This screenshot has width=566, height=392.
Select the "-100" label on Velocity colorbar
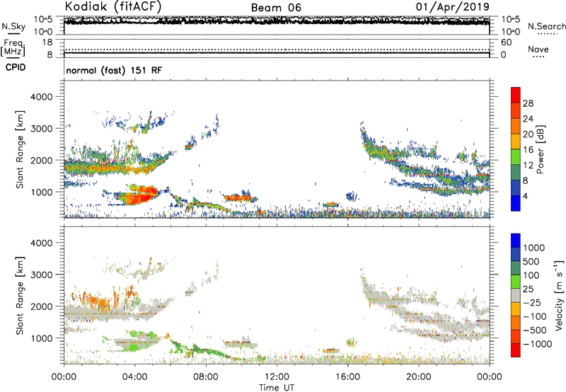pos(535,316)
